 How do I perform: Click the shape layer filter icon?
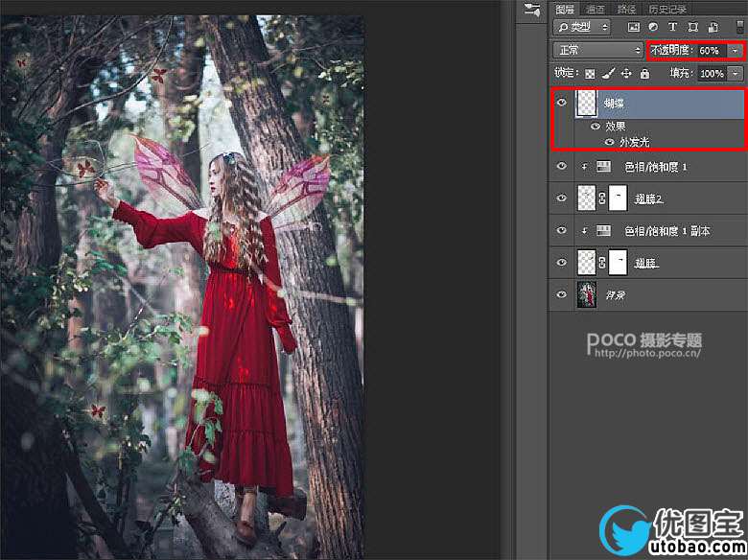click(692, 27)
